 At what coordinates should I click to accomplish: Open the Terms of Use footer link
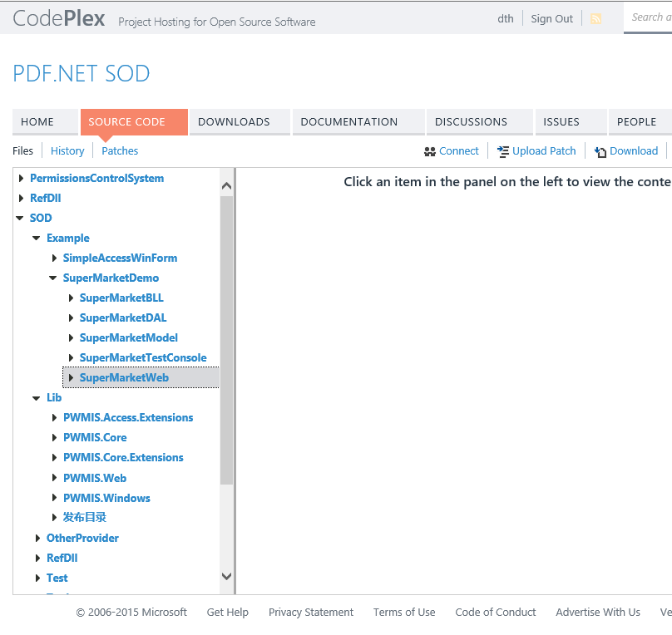tap(404, 613)
